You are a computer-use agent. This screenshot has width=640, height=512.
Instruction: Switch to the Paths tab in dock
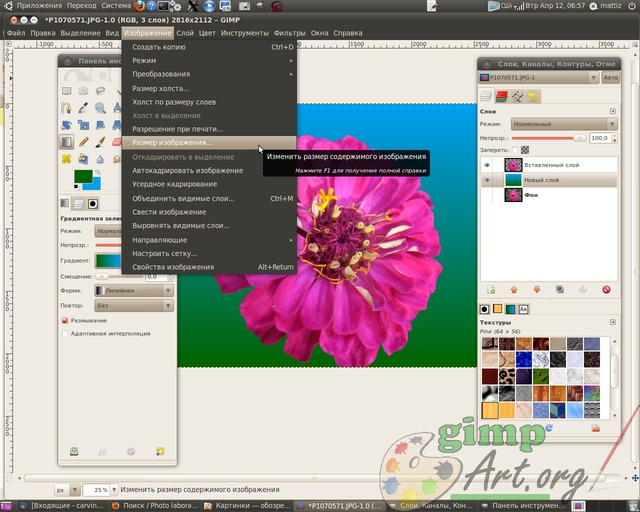pos(518,96)
